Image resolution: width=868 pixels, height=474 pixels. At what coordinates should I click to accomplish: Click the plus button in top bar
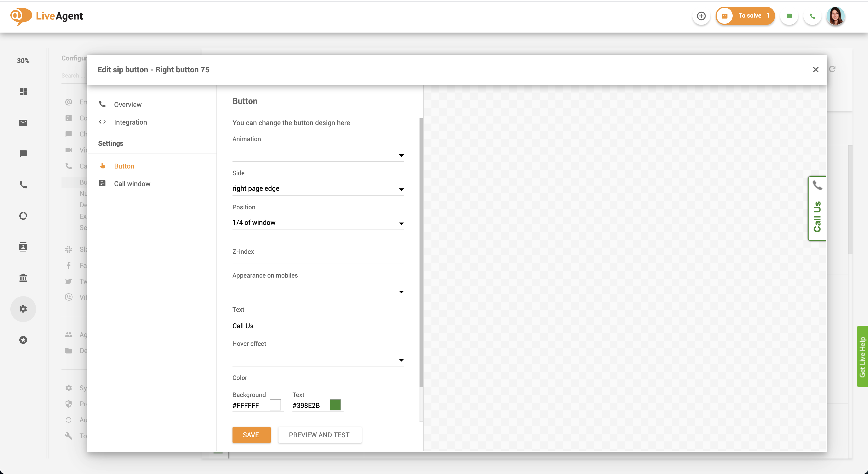[x=702, y=16]
